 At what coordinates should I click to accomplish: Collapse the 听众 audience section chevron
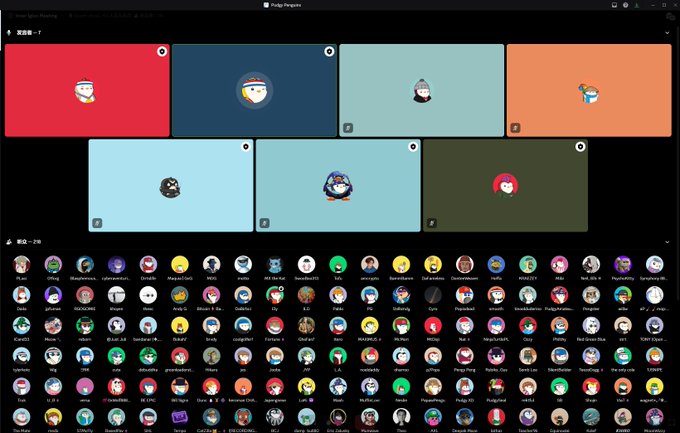[667, 242]
